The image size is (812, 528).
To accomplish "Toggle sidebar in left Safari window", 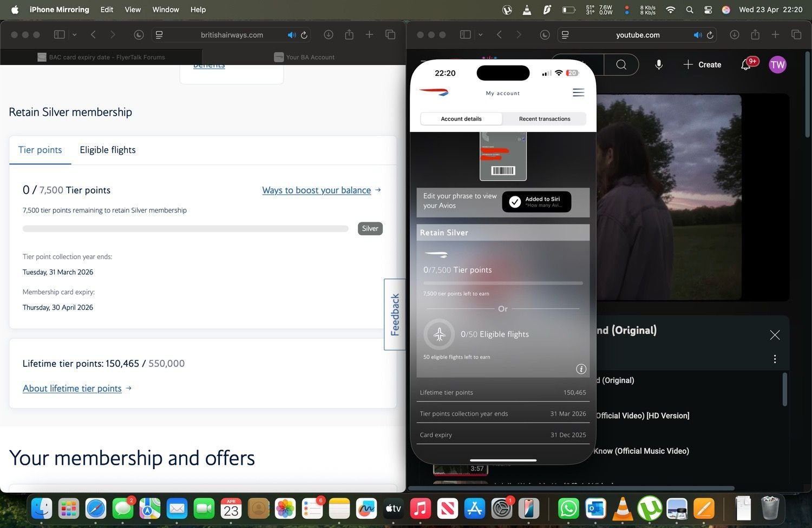I will [60, 35].
